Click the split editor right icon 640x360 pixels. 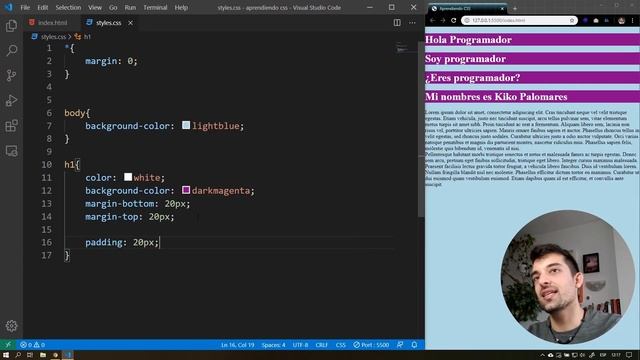(x=397, y=23)
